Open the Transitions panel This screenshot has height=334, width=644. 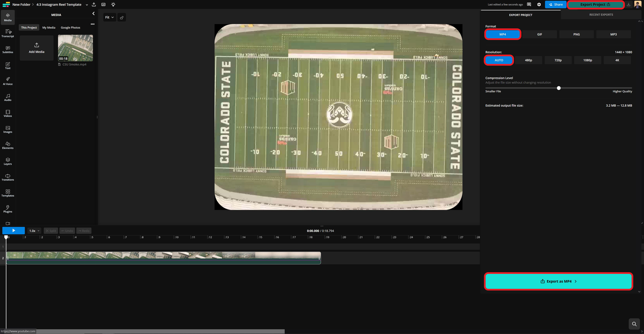pyautogui.click(x=8, y=177)
